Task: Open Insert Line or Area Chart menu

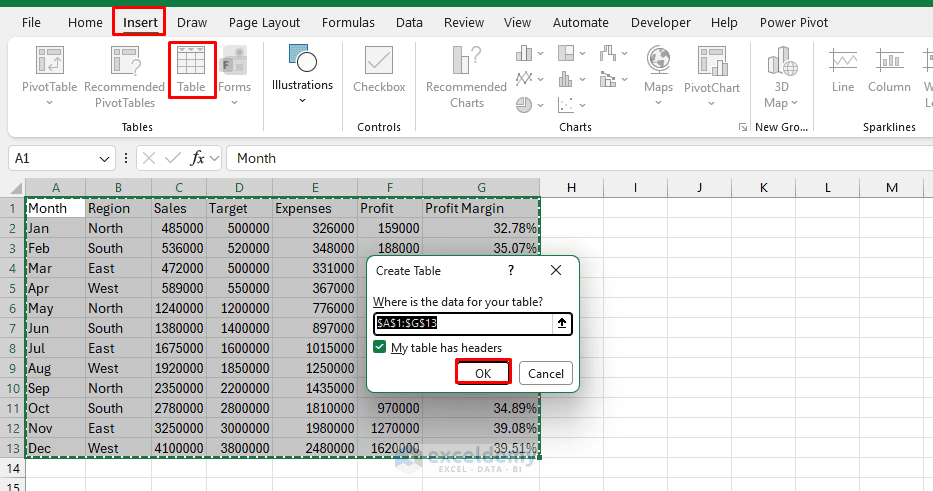Action: pos(530,79)
